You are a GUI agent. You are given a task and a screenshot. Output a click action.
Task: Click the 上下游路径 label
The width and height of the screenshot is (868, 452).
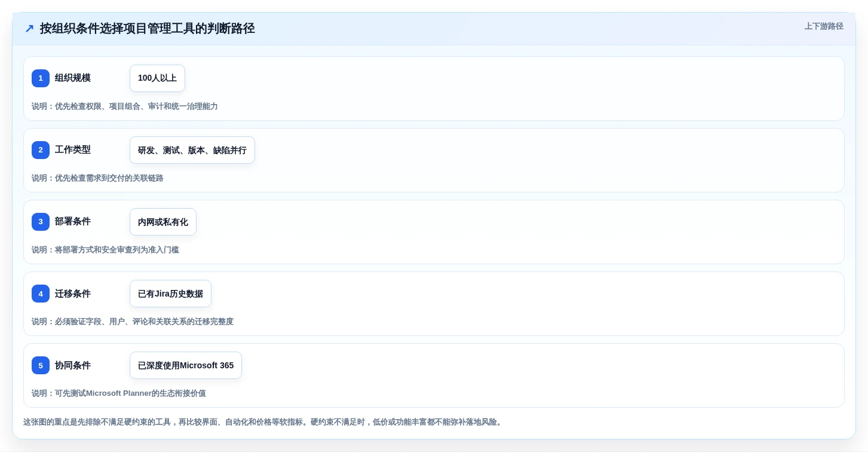click(x=824, y=26)
